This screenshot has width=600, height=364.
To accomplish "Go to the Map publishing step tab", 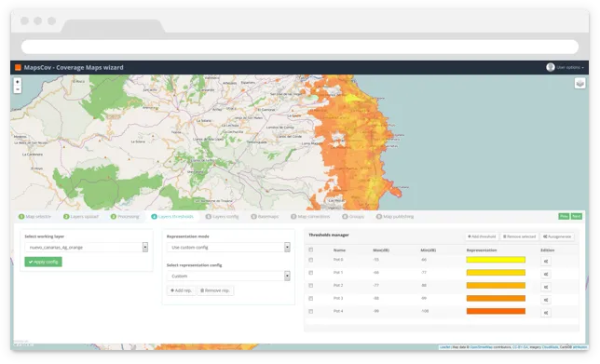I will coord(395,216).
